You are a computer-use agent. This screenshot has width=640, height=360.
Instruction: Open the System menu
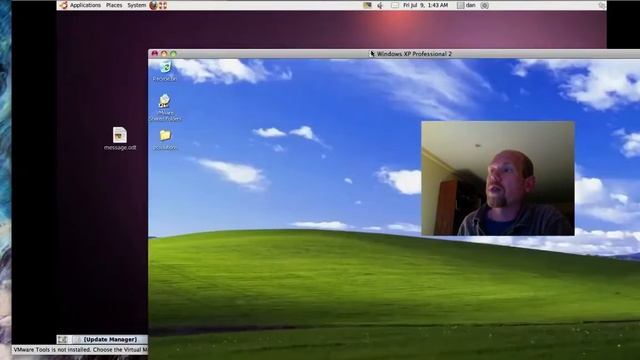point(136,5)
